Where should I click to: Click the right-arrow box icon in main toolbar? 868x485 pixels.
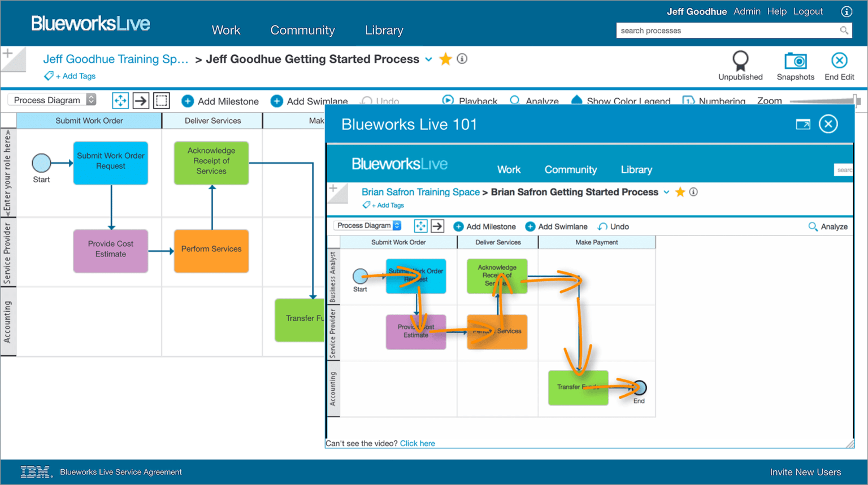coord(141,101)
